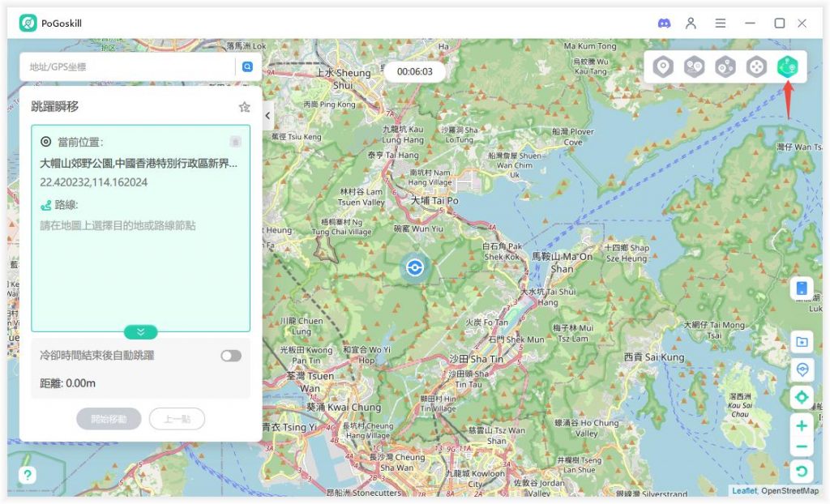The width and height of the screenshot is (830, 504).
Task: Click the address/GPS coordinate search field
Action: pyautogui.click(x=130, y=67)
